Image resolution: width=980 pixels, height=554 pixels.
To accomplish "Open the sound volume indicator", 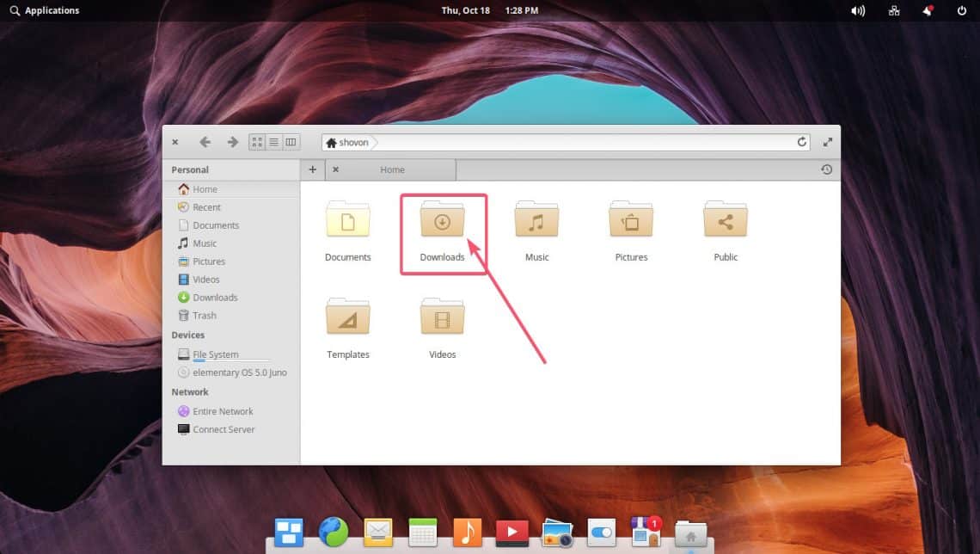I will pos(858,10).
